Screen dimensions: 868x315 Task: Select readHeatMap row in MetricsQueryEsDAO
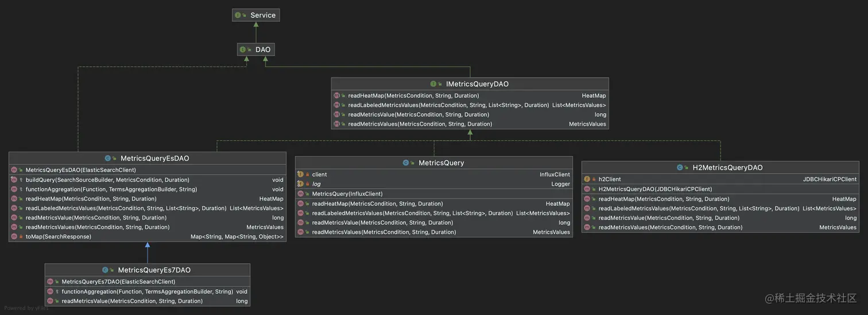coord(148,199)
